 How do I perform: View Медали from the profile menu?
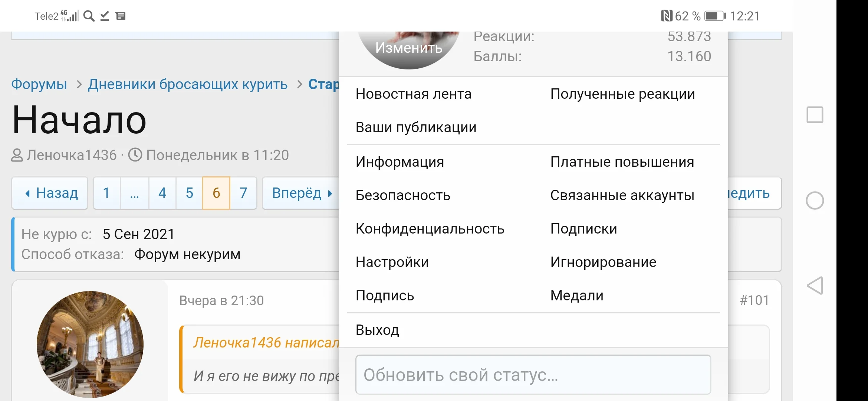click(x=577, y=296)
